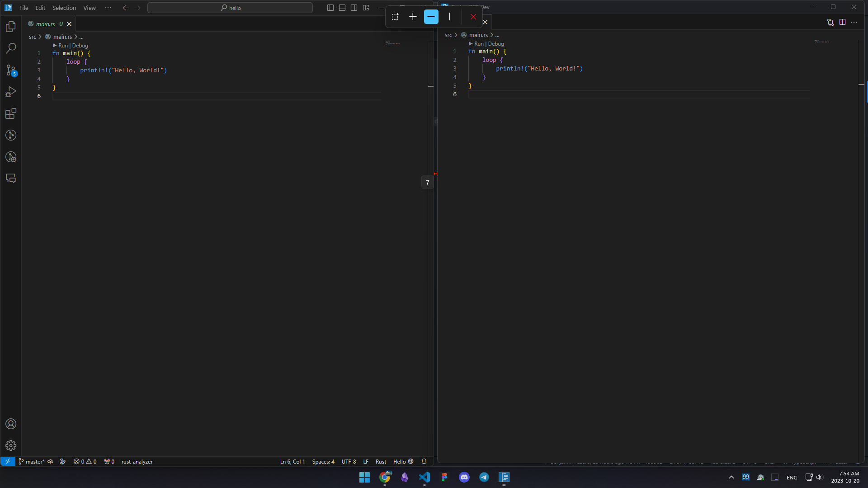Open Source Control view with 5 pending changes
Screen dimensions: 868x488
11,70
